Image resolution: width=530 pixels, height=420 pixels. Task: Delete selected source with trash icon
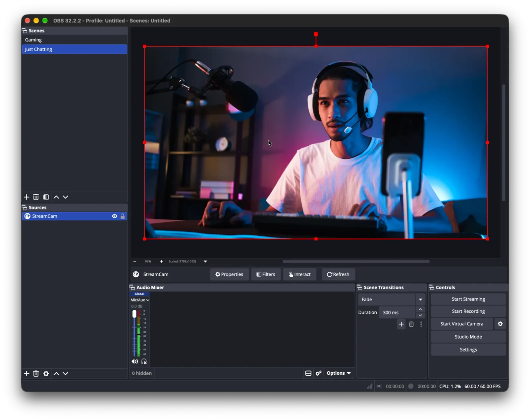click(36, 374)
